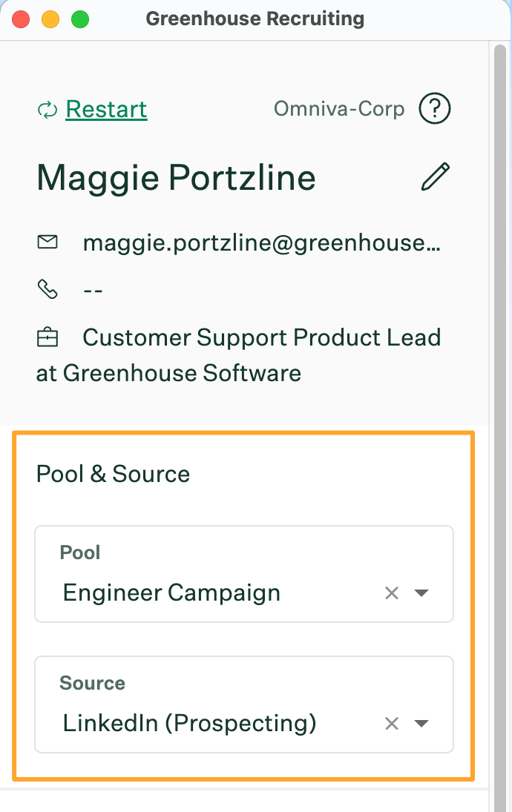Click the LinkedIn (Prospecting) source field
The height and width of the screenshot is (812, 512).
(x=244, y=704)
